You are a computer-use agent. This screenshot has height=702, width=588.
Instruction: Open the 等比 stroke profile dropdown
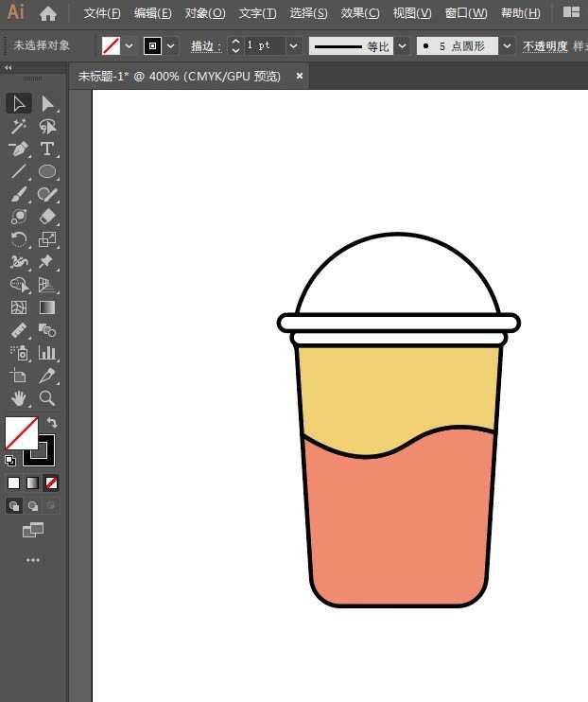402,45
